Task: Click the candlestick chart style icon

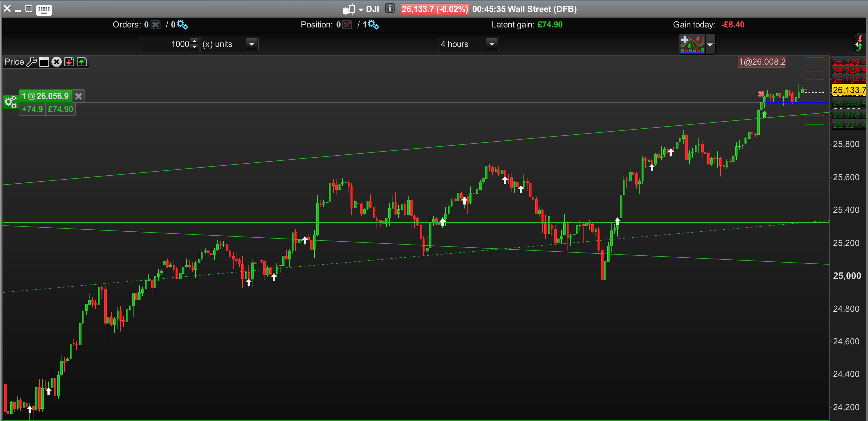Action: (349, 9)
